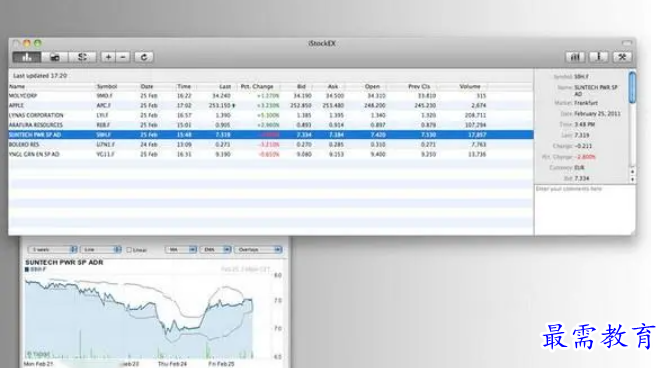Click the Last updated 17:20 status text
This screenshot has width=664, height=368.
(x=40, y=76)
